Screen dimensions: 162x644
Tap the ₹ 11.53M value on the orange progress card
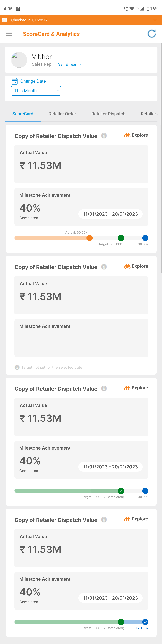point(41,165)
